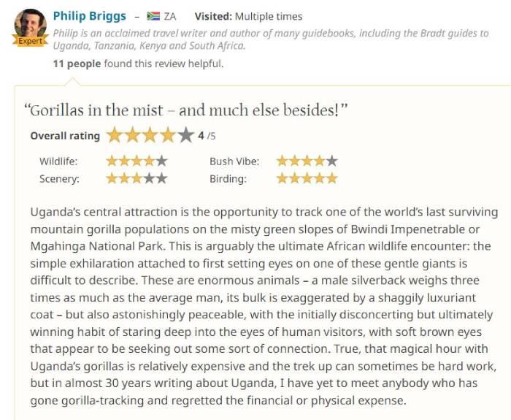Click the 'Overall rating' label
Screen dimensions: 511x420
(x=65, y=136)
